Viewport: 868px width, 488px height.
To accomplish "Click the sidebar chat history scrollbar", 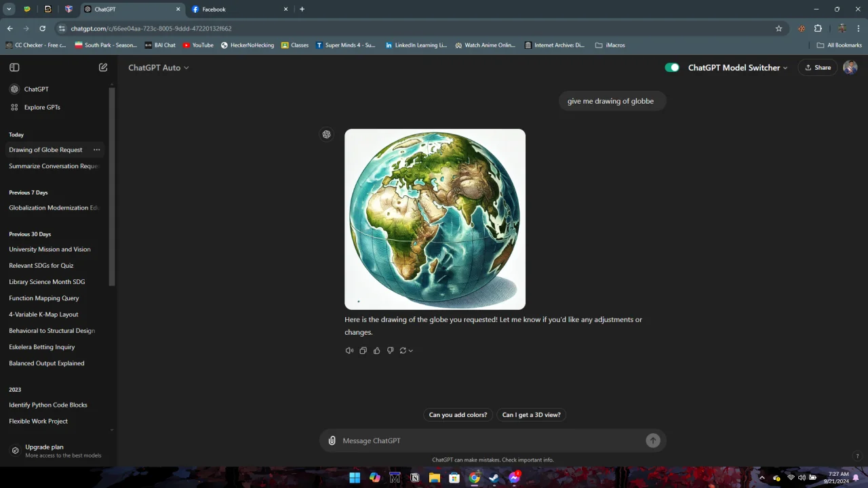I will [x=112, y=186].
